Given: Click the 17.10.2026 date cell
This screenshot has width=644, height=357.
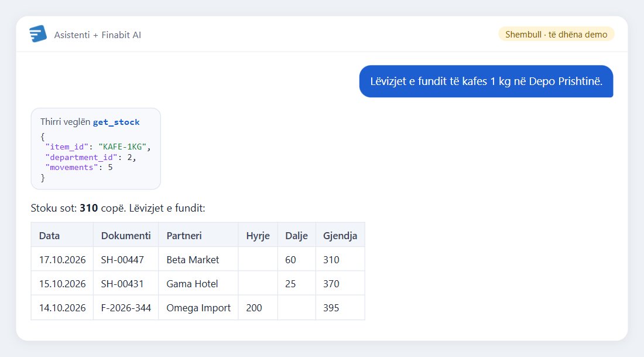Looking at the screenshot, I should 62,259.
